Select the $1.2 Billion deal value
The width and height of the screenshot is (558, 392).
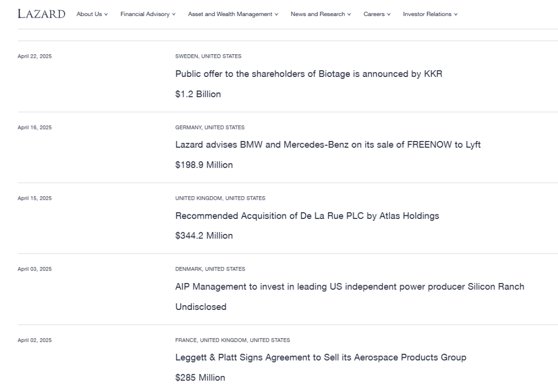(x=198, y=95)
